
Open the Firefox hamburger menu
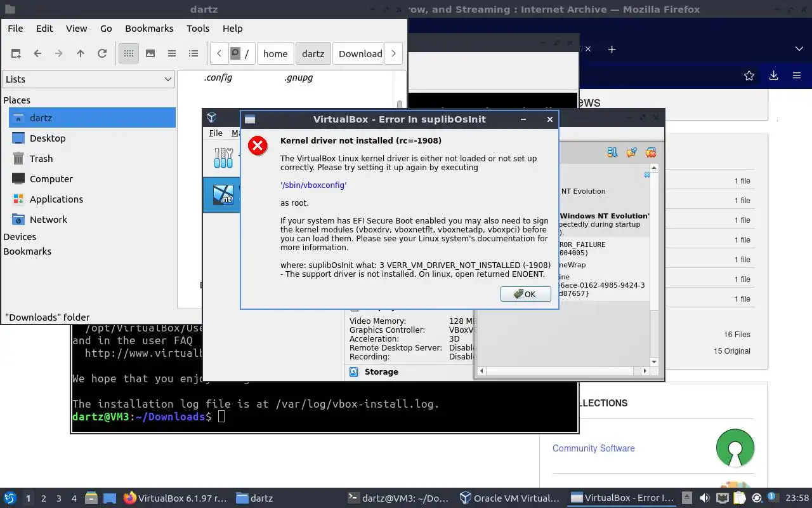click(x=797, y=76)
